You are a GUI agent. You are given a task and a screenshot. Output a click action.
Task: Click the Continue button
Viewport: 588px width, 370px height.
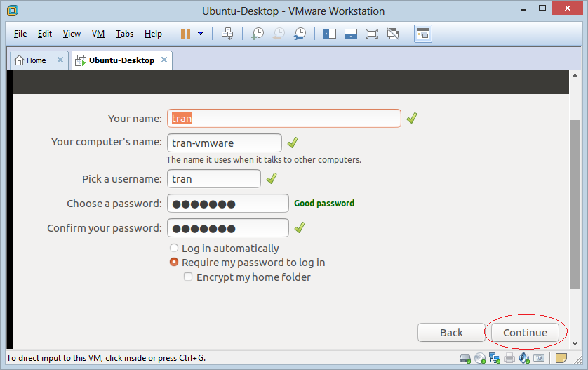pyautogui.click(x=525, y=333)
